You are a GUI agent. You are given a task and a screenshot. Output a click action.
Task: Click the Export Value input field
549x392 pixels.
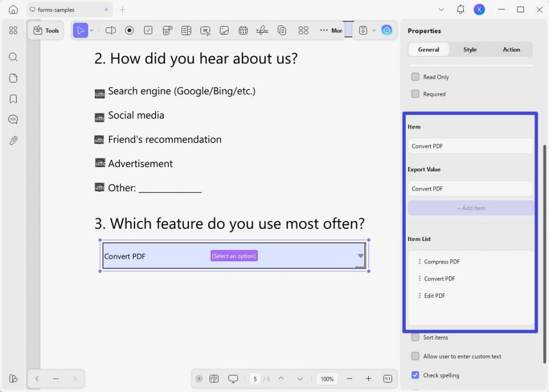471,189
